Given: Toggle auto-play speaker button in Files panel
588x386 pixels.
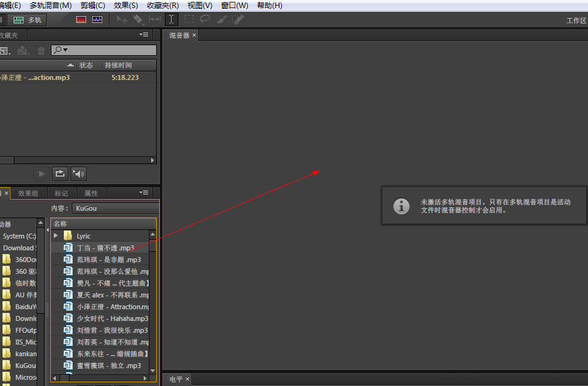Looking at the screenshot, I should pos(79,173).
